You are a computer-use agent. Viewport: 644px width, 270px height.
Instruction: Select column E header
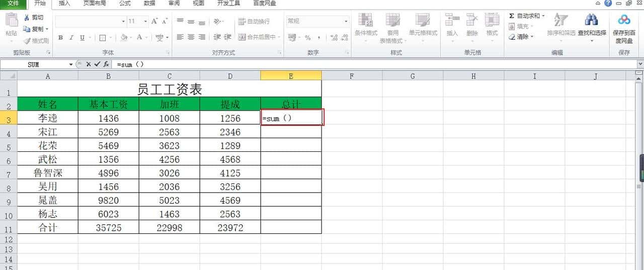pos(291,75)
